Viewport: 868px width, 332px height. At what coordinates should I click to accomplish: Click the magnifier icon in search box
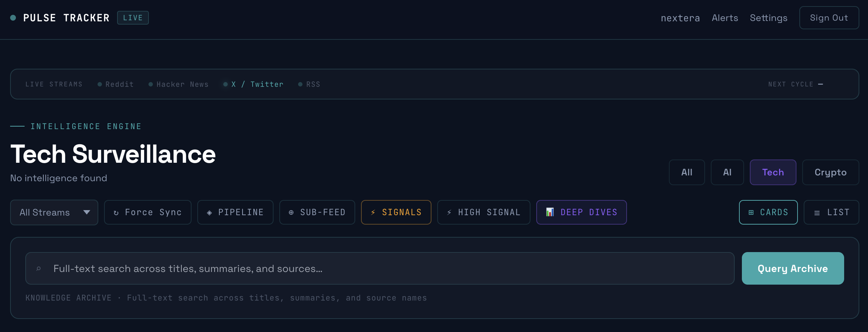click(39, 269)
